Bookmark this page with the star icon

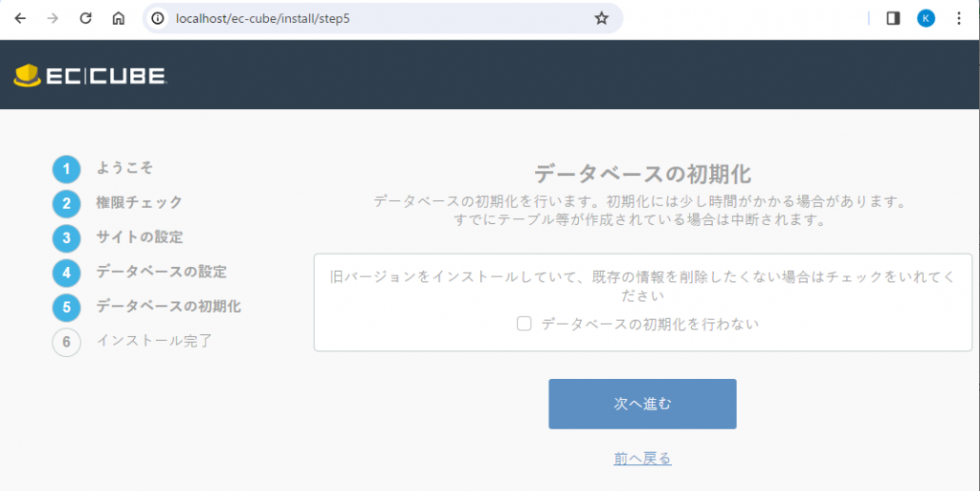[601, 18]
